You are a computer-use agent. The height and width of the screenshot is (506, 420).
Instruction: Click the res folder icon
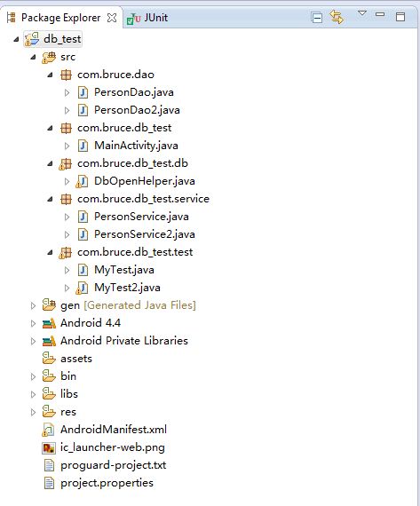pos(49,411)
